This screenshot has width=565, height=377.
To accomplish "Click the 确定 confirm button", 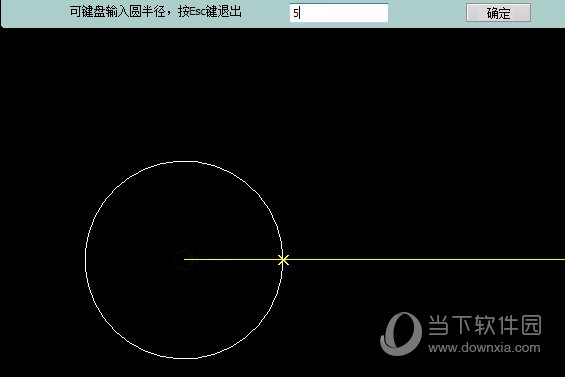I will (x=498, y=13).
